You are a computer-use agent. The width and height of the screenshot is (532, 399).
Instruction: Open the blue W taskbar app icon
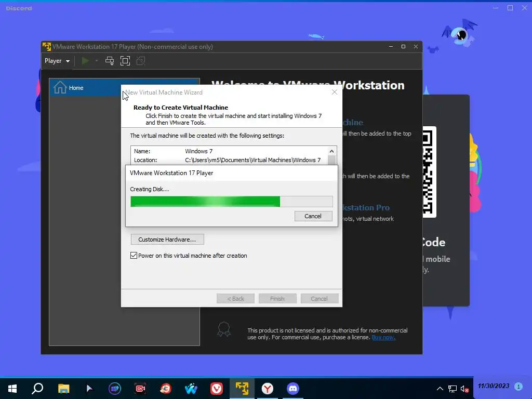tap(191, 388)
